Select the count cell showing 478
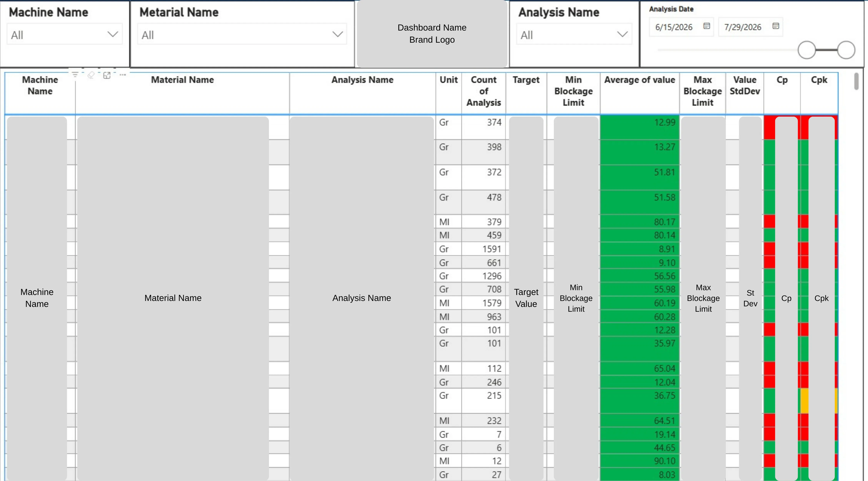This screenshot has width=868, height=481. point(484,202)
